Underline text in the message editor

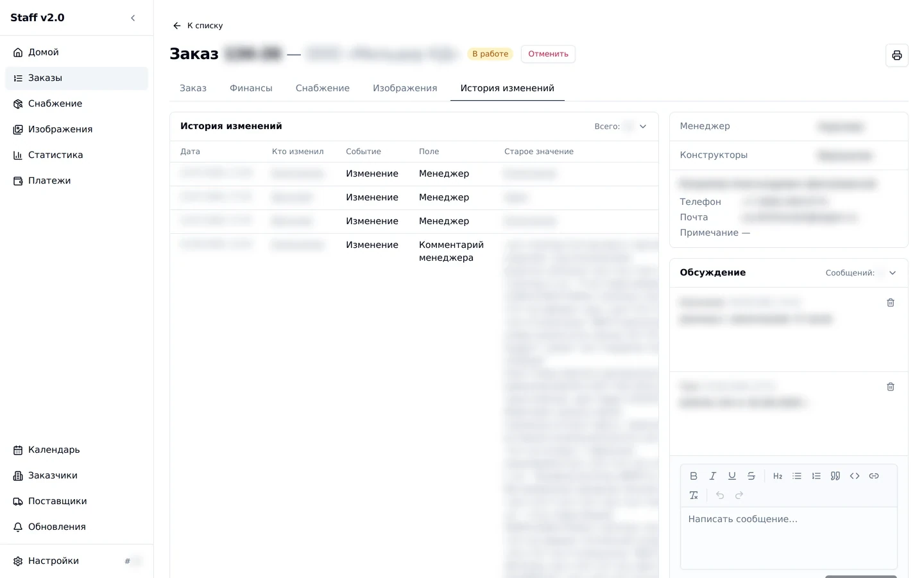click(x=732, y=476)
